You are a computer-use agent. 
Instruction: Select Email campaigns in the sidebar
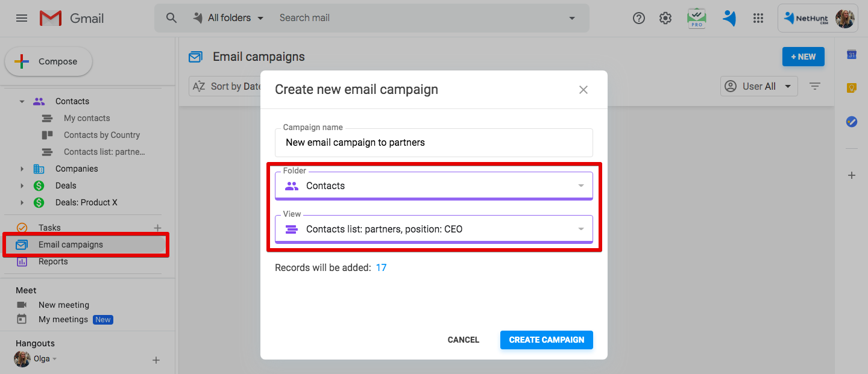coord(71,245)
